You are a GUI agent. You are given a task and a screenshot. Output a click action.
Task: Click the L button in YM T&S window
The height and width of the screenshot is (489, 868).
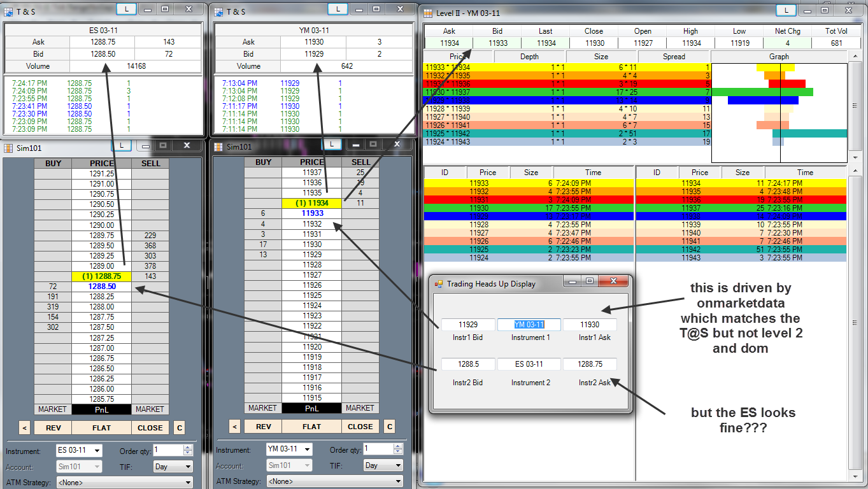[338, 9]
